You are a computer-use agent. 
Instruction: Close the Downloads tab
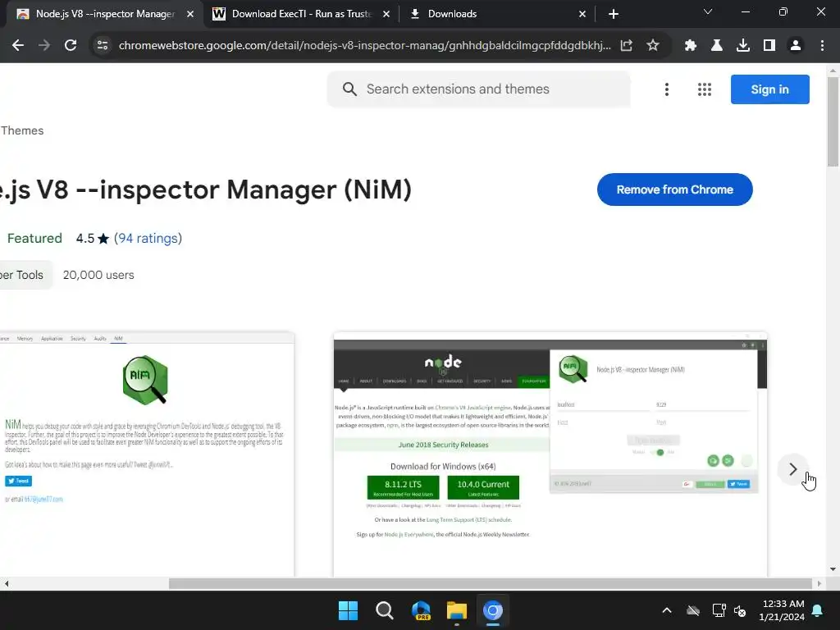pyautogui.click(x=582, y=14)
